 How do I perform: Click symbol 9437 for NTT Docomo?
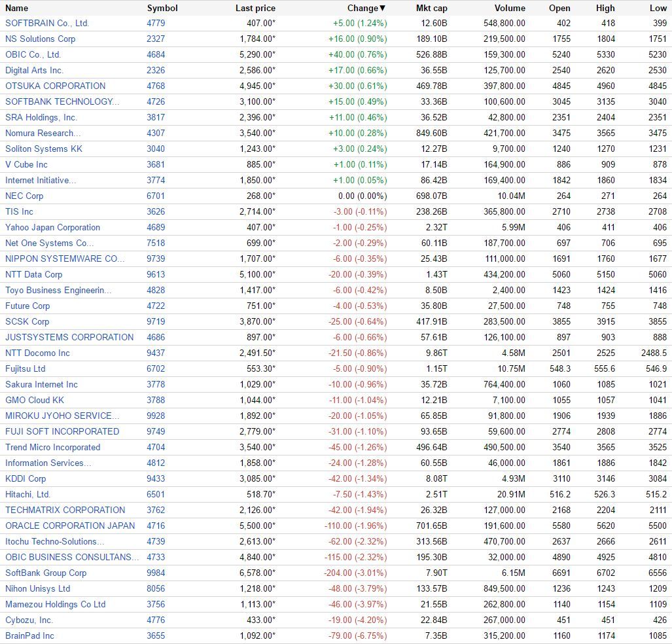pyautogui.click(x=156, y=353)
